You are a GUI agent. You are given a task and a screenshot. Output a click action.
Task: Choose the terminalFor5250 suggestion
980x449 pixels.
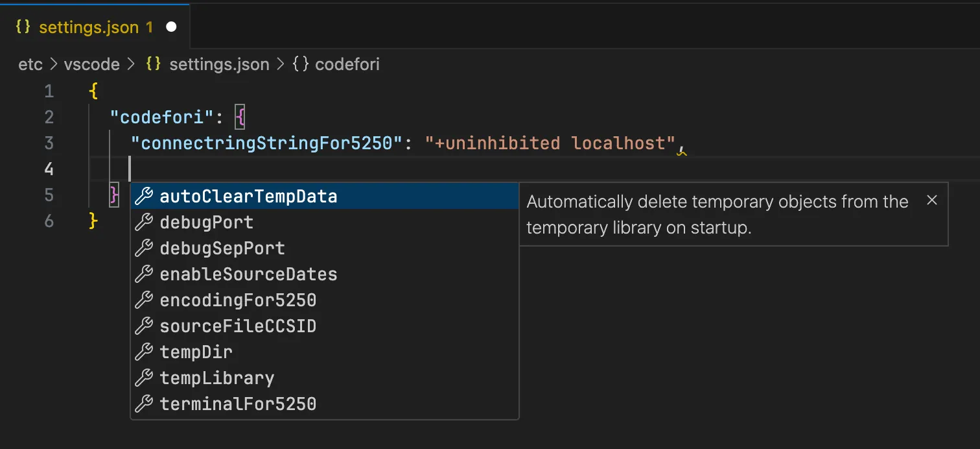tap(325, 404)
